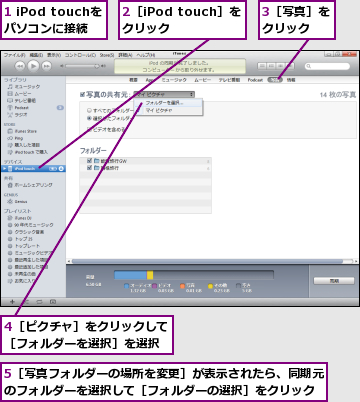Switch to the 写真 photos tab
This screenshot has height=402, width=360.
tap(275, 80)
